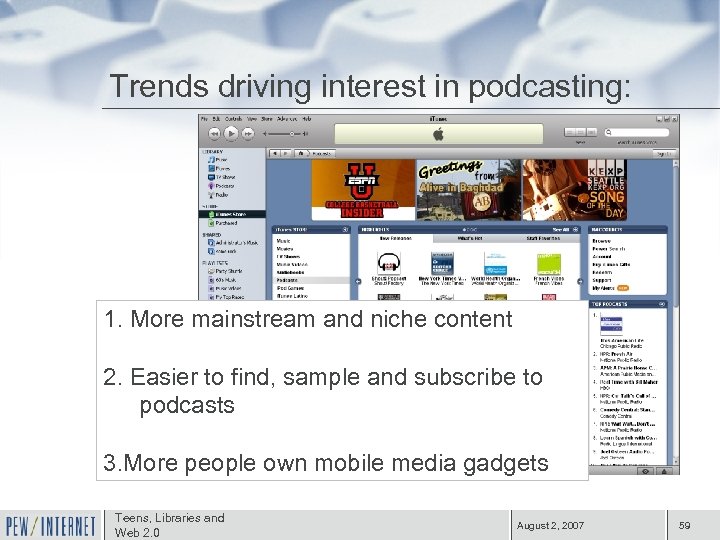The height and width of the screenshot is (540, 720).
Task: Click the store back navigation arrow
Action: (x=275, y=153)
